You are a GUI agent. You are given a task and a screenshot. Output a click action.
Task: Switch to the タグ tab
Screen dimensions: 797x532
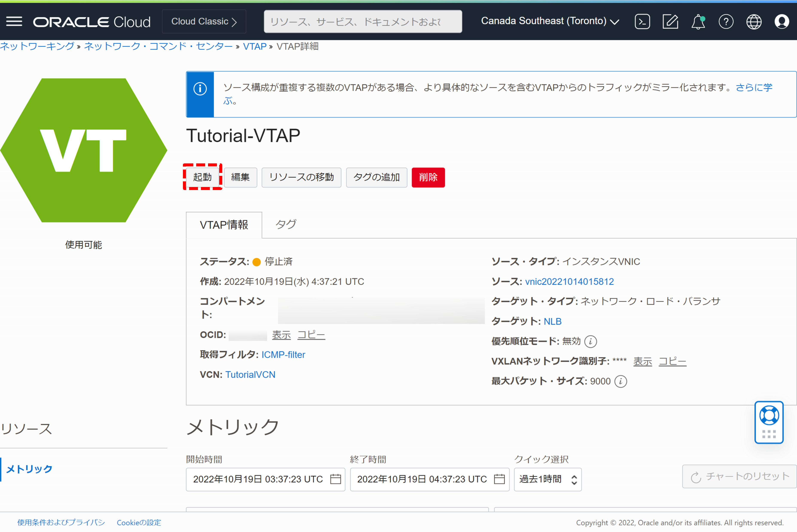click(286, 224)
